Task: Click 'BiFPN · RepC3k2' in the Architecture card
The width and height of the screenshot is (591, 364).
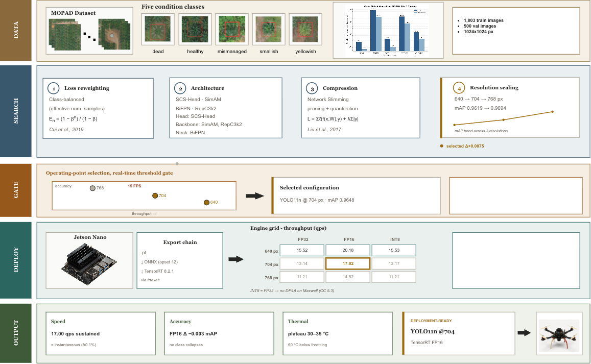Action: click(x=196, y=109)
